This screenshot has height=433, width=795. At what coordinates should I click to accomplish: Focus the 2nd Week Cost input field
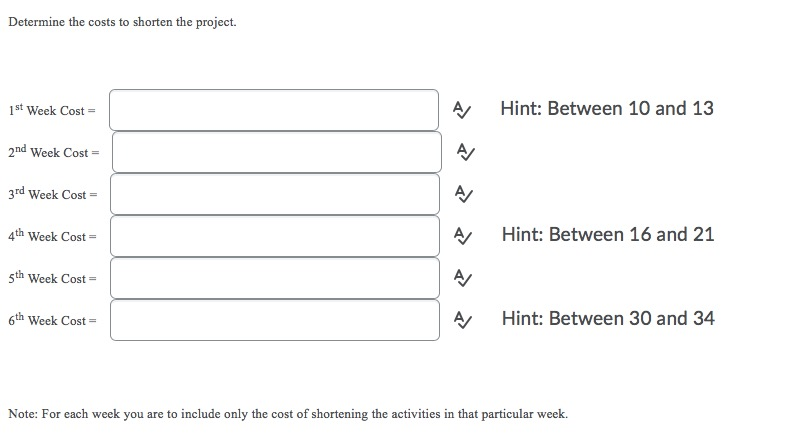[x=275, y=152]
